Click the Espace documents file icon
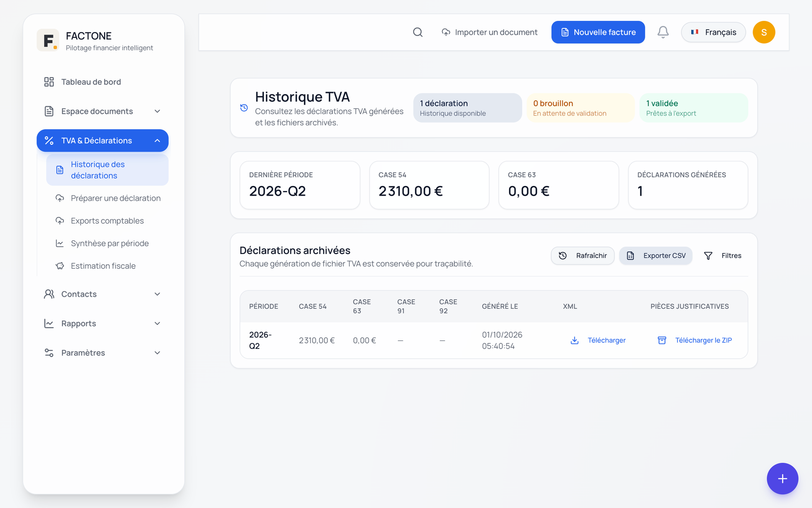 click(49, 111)
